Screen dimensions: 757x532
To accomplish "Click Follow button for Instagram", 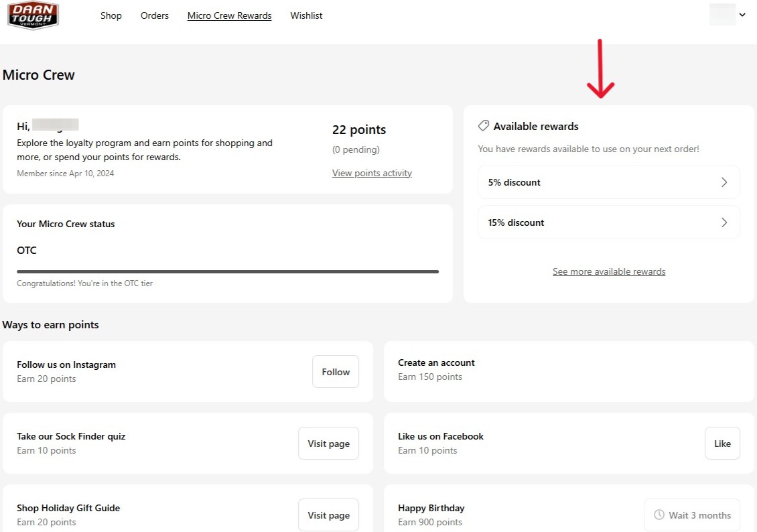I will coord(336,372).
